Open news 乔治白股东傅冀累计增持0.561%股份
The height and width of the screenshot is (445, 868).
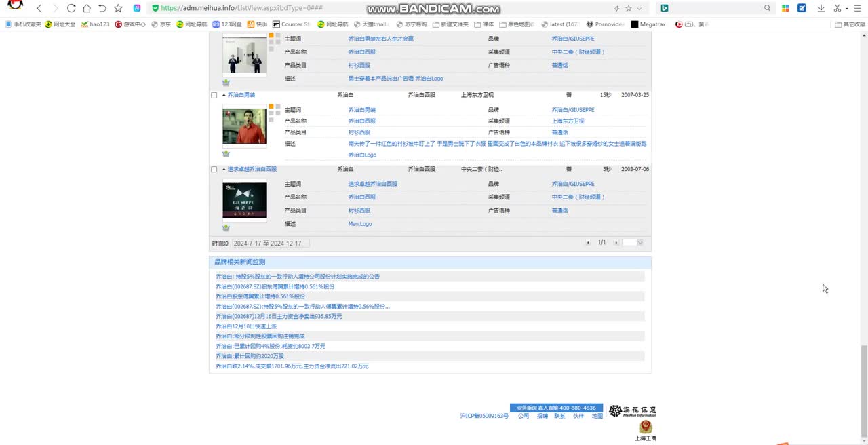[260, 296]
